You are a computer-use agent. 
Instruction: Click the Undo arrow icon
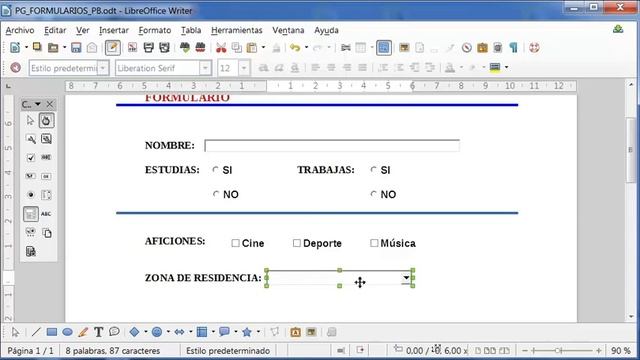295,48
